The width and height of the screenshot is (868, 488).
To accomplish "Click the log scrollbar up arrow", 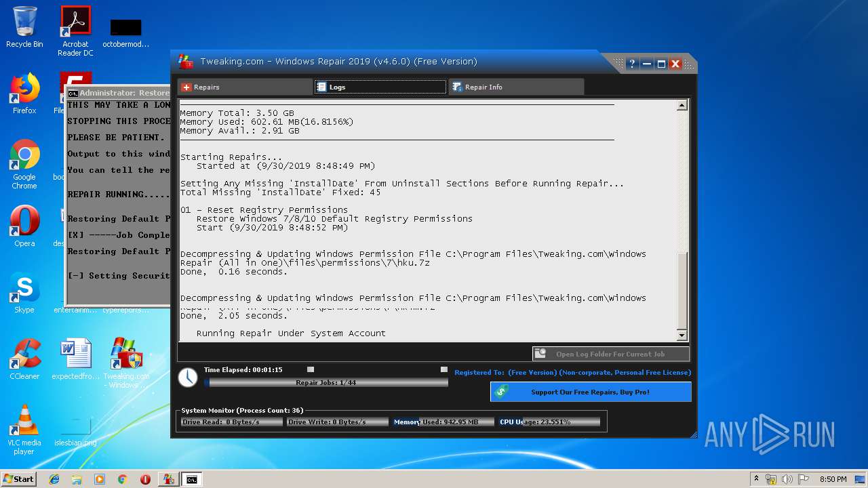I will pos(682,105).
